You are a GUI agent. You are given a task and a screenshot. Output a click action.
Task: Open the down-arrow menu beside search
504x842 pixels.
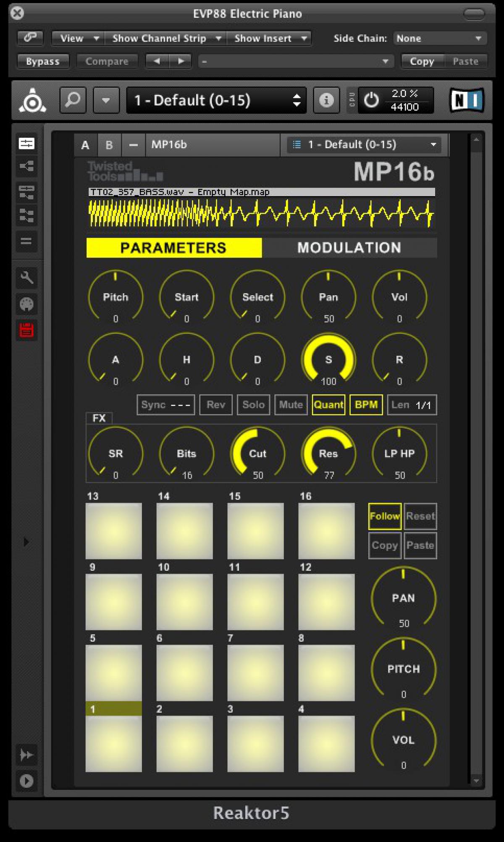(x=106, y=100)
